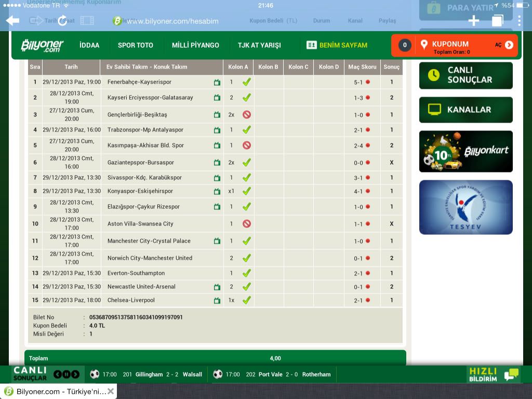Open the KANALLAR sidebar button

[x=466, y=110]
